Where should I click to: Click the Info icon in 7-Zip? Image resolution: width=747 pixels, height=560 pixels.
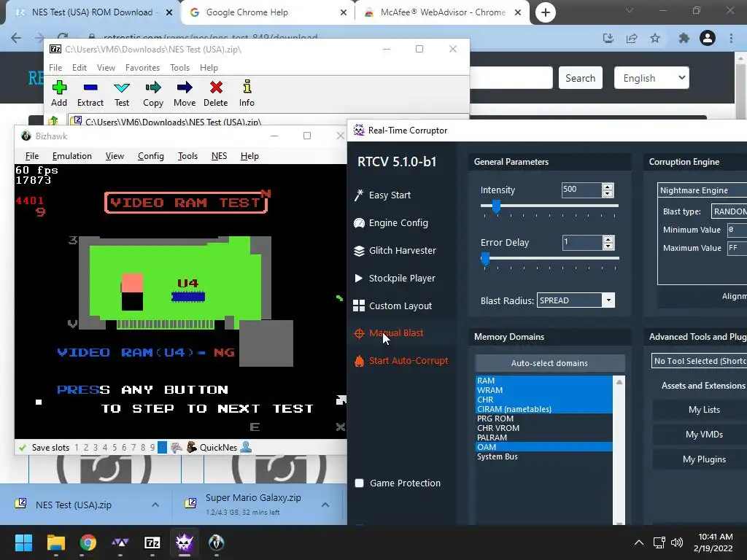(247, 87)
